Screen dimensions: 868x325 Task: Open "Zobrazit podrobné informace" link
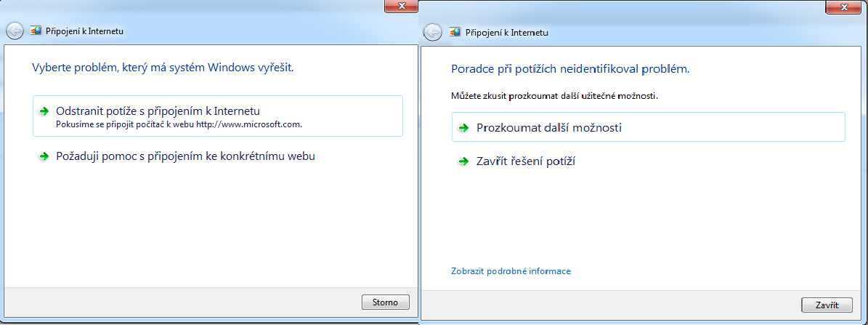(511, 271)
